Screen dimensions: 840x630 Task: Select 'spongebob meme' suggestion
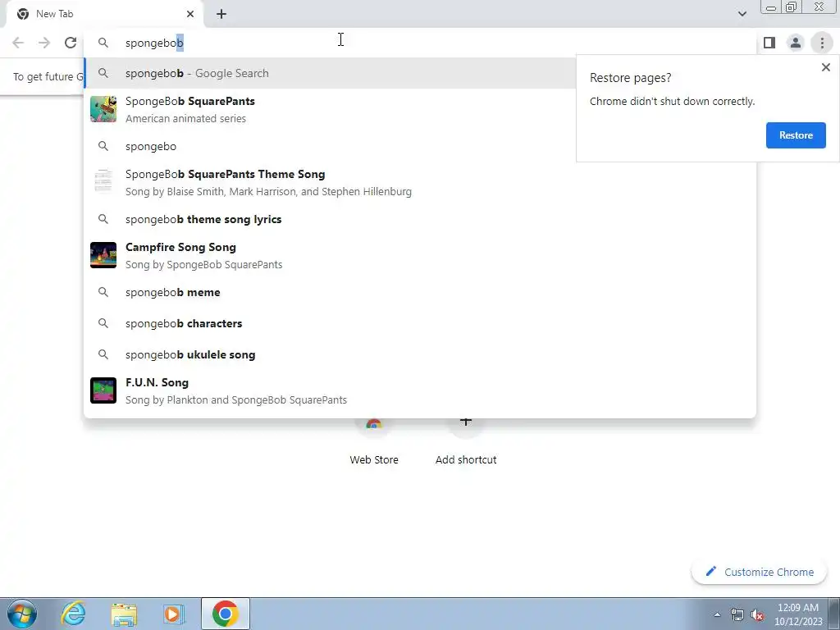(x=420, y=292)
